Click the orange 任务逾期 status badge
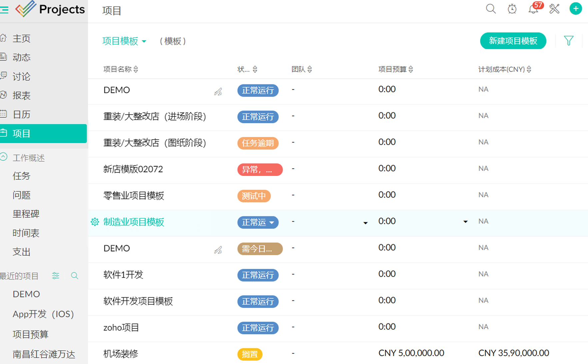 pos(258,143)
